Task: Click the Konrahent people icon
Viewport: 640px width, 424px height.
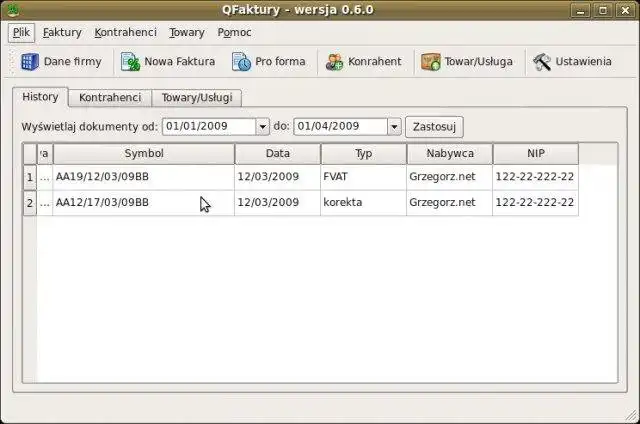Action: (334, 62)
